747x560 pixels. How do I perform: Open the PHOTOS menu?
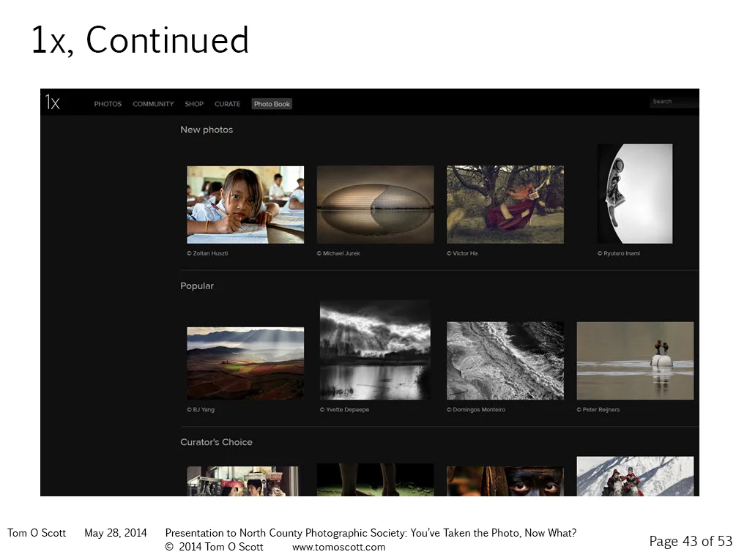[108, 104]
